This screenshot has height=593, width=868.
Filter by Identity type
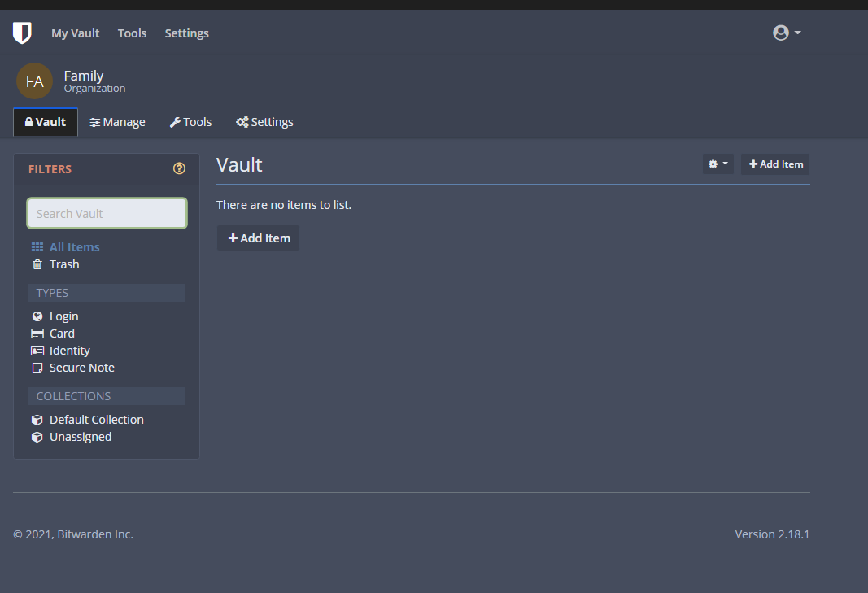pos(61,351)
